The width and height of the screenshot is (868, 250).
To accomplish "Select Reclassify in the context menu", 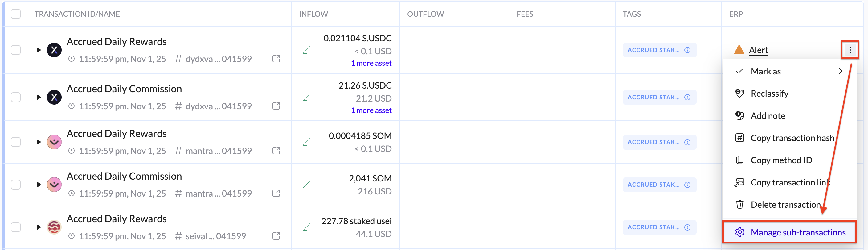I will [x=769, y=94].
